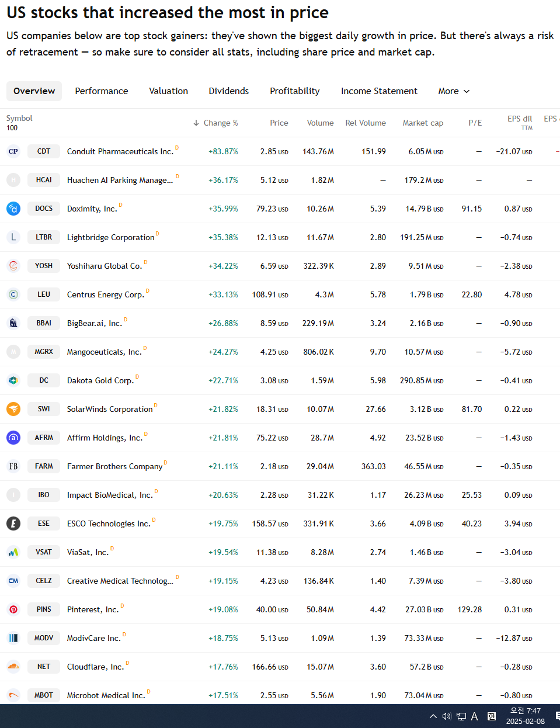Image resolution: width=560 pixels, height=728 pixels.
Task: Click the ModivCare logo icon
Action: tap(13, 638)
